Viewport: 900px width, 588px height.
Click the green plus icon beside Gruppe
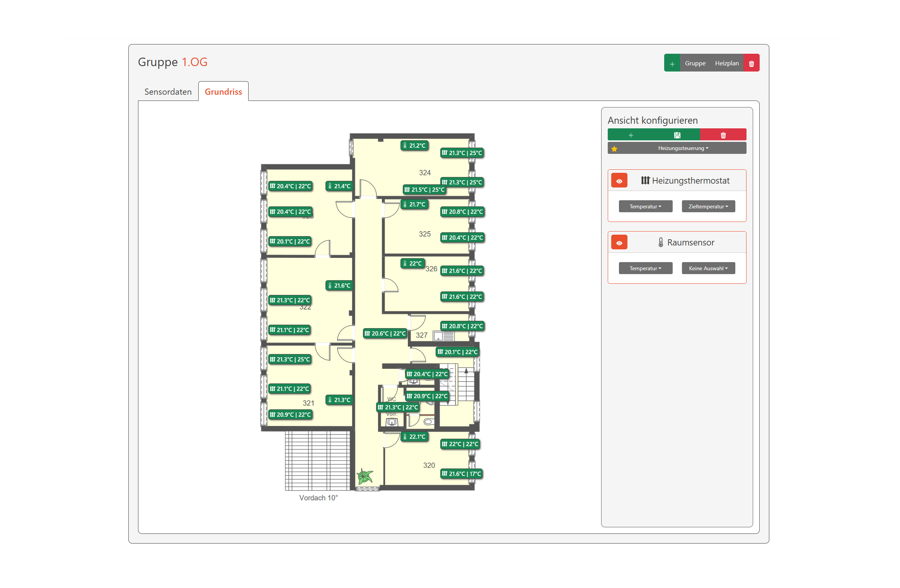tap(672, 63)
